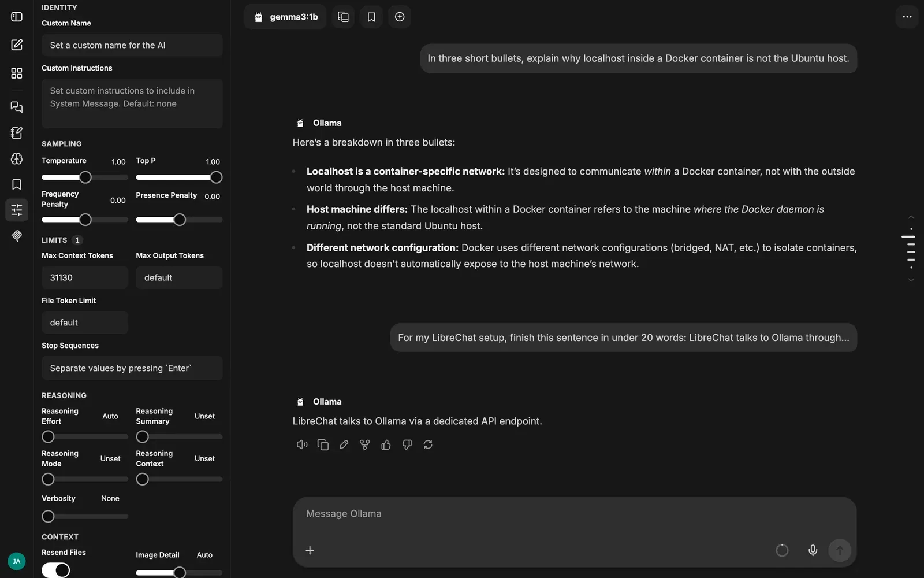Open the attach files paperclip icon in the sidebar
The image size is (924, 578).
tap(17, 235)
